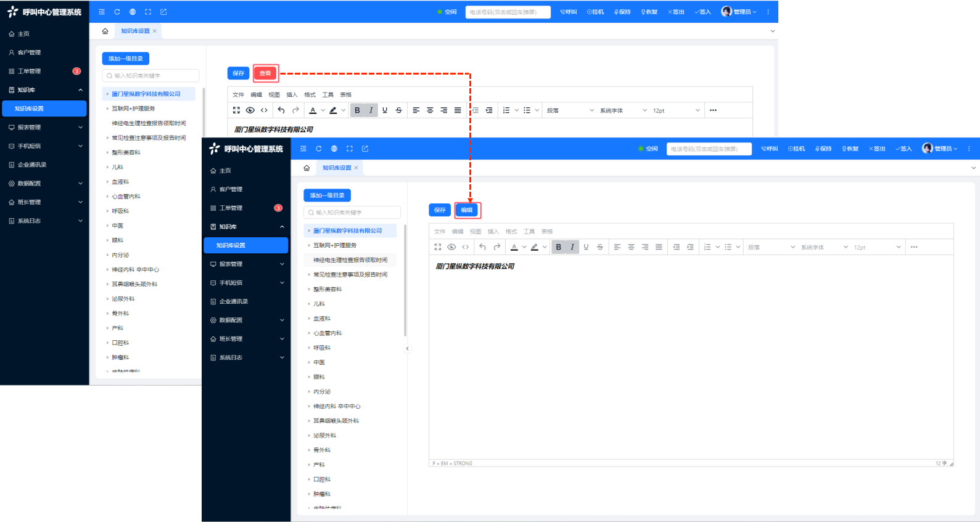
Task: Click the red 查看 button
Action: 265,73
